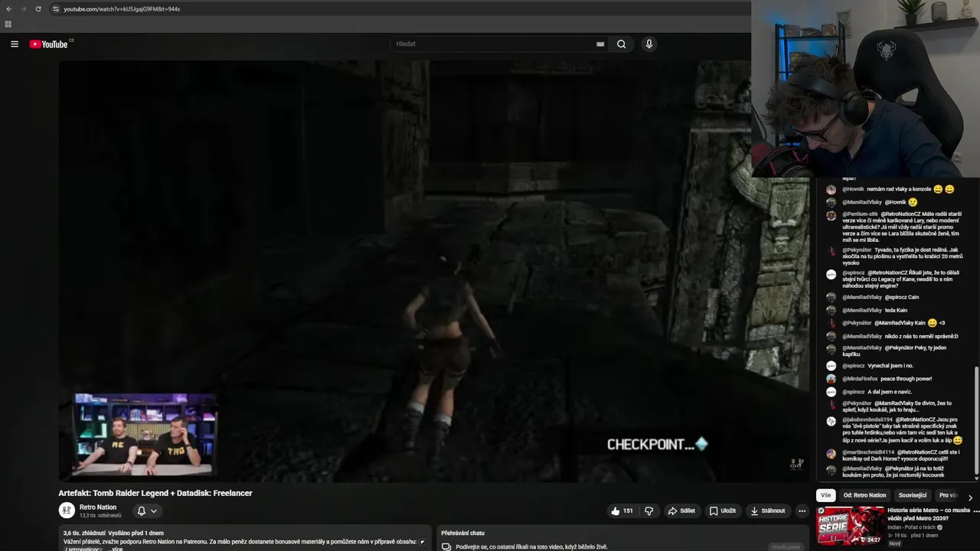Image resolution: width=980 pixels, height=551 pixels.
Task: Click the 'Vynechal jsem i no.' message
Action: click(890, 366)
